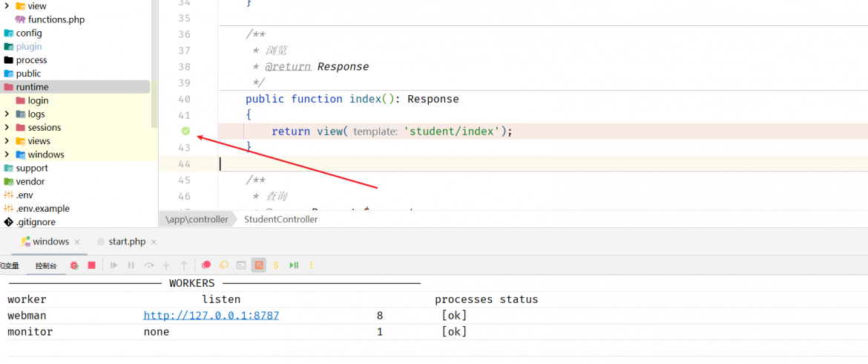Viewport: 868px width, 364px height.
Task: Expand the sessions folder
Action: (6, 128)
